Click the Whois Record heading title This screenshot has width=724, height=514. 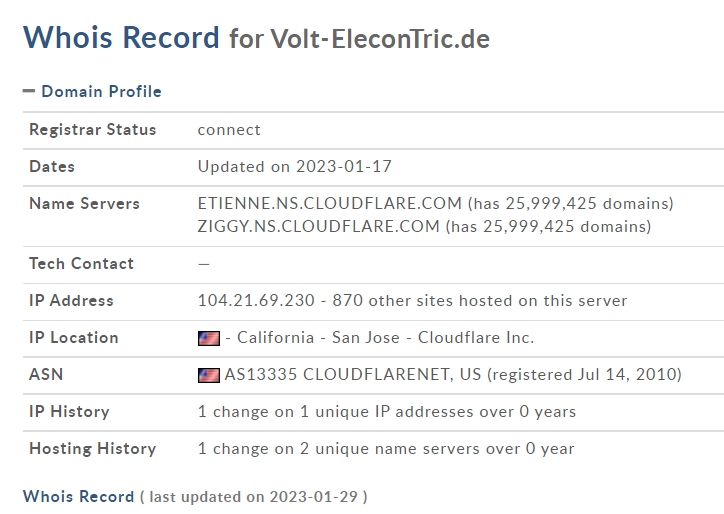[121, 37]
